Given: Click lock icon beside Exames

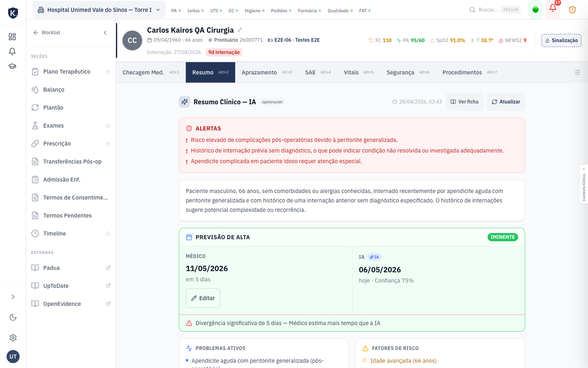Looking at the screenshot, I should 108,126.
